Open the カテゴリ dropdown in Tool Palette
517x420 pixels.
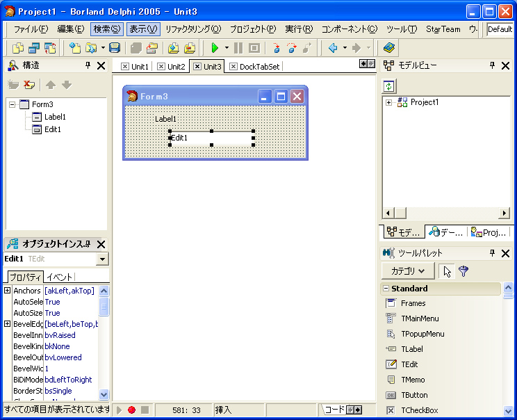[x=408, y=271]
